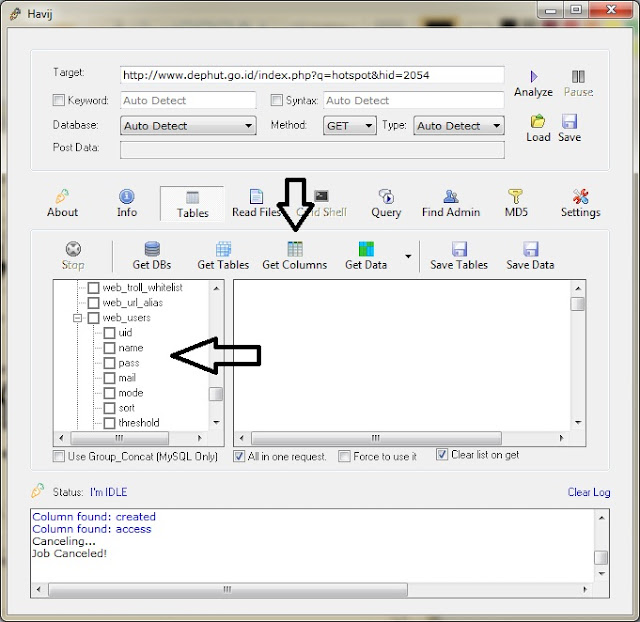
Task: Check the web_users table checkbox
Action: coord(93,318)
